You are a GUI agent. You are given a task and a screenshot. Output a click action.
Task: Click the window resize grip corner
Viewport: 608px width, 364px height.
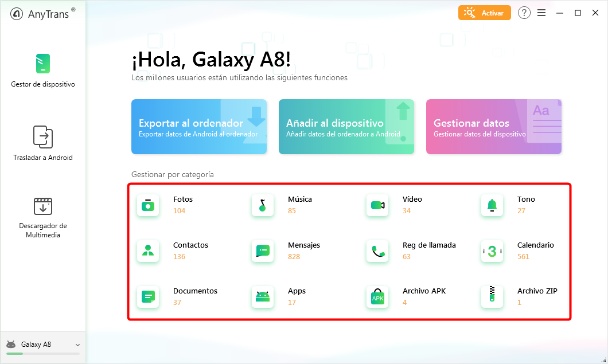click(604, 360)
